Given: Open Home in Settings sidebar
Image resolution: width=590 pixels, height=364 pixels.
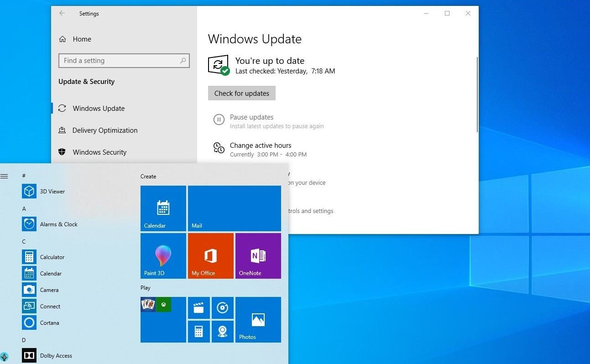Looking at the screenshot, I should [82, 39].
